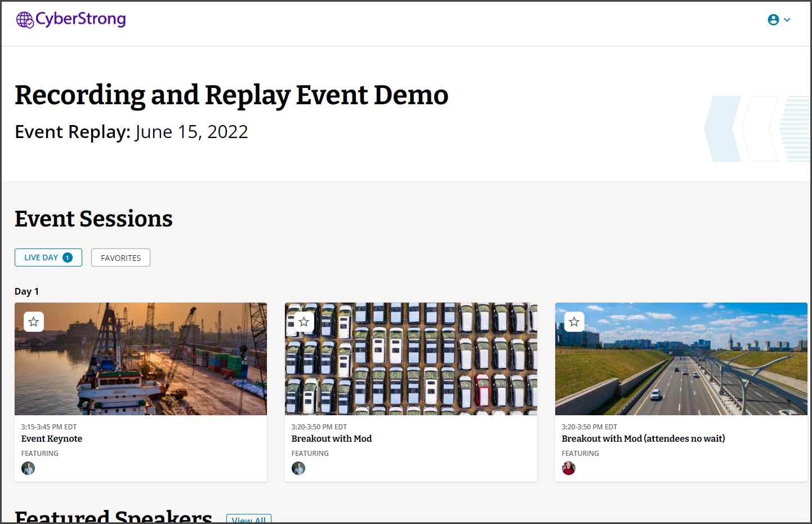Click the speaker avatar in attendees no wait card
Screen dimensions: 812x524
pos(569,468)
